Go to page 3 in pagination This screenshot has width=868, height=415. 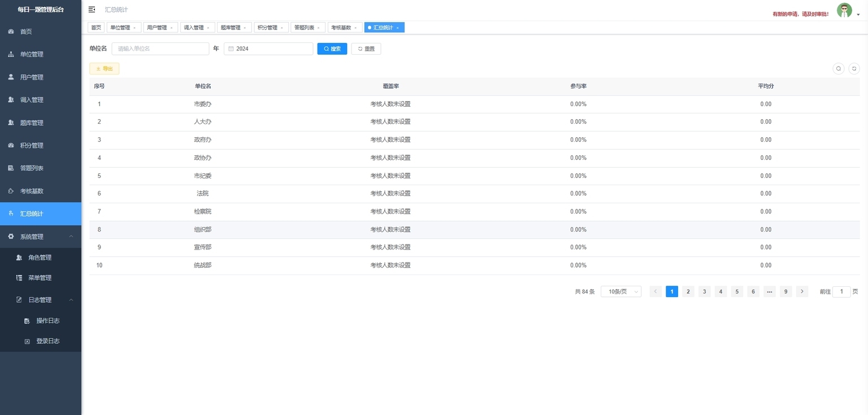tap(704, 291)
